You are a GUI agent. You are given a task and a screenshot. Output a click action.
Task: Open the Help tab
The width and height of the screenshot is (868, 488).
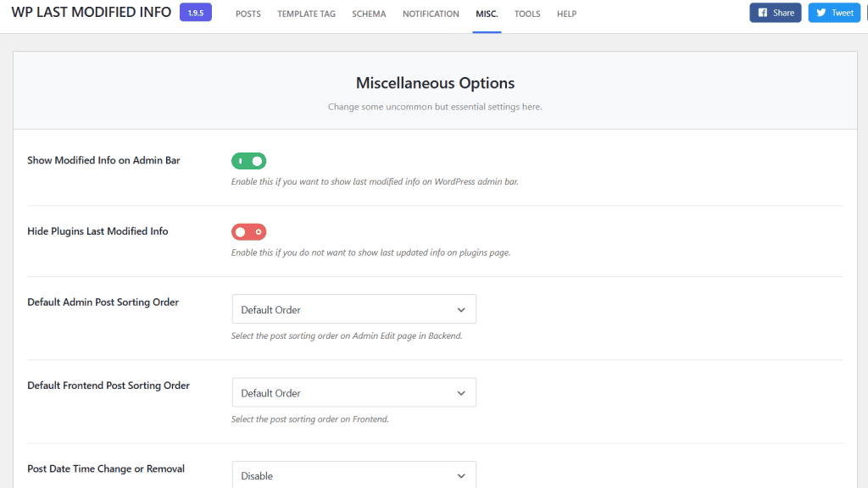click(x=566, y=14)
